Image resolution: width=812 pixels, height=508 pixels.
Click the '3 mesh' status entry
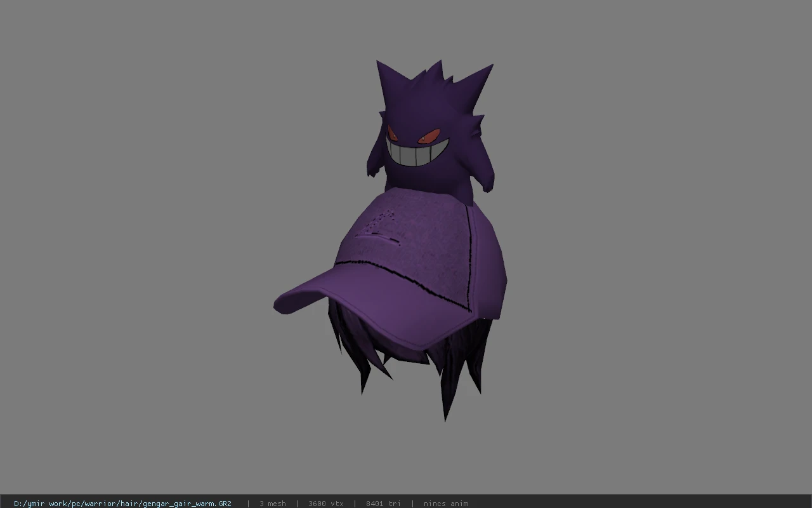point(272,504)
